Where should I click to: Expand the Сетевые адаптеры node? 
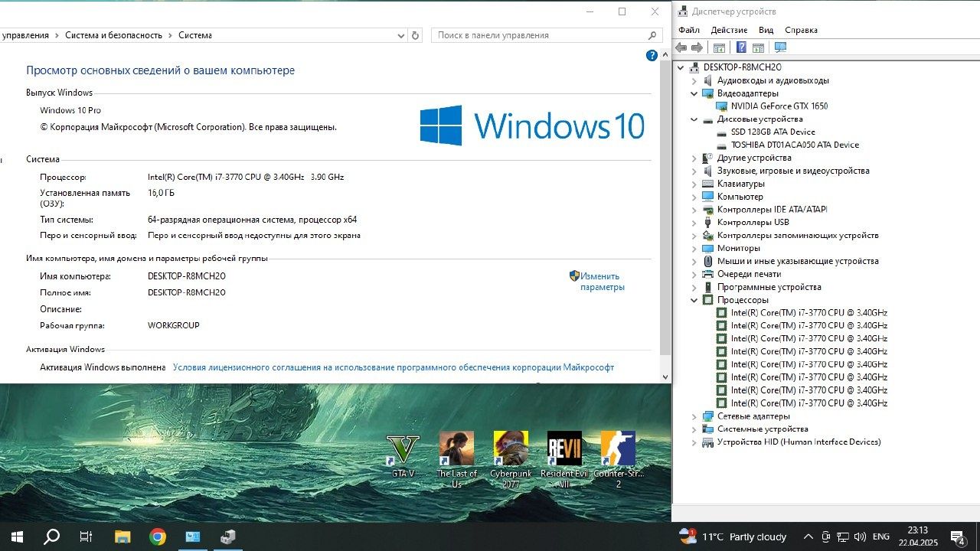point(694,416)
